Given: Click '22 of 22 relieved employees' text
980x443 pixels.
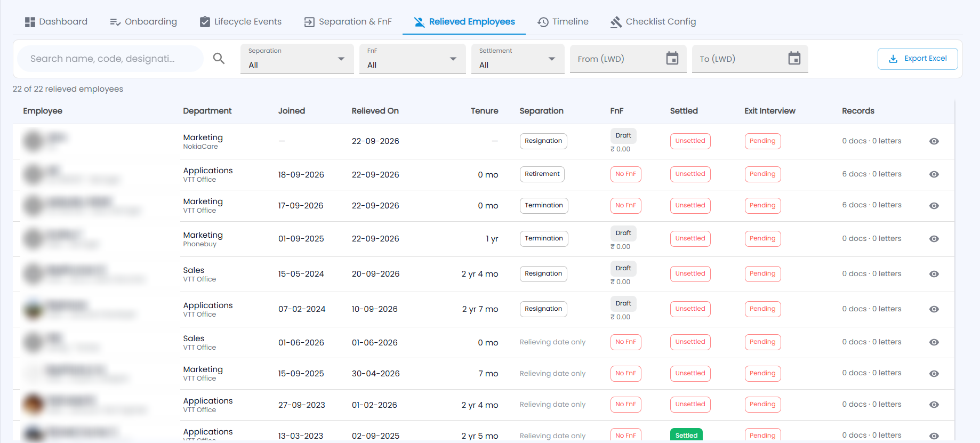Looking at the screenshot, I should coord(68,89).
